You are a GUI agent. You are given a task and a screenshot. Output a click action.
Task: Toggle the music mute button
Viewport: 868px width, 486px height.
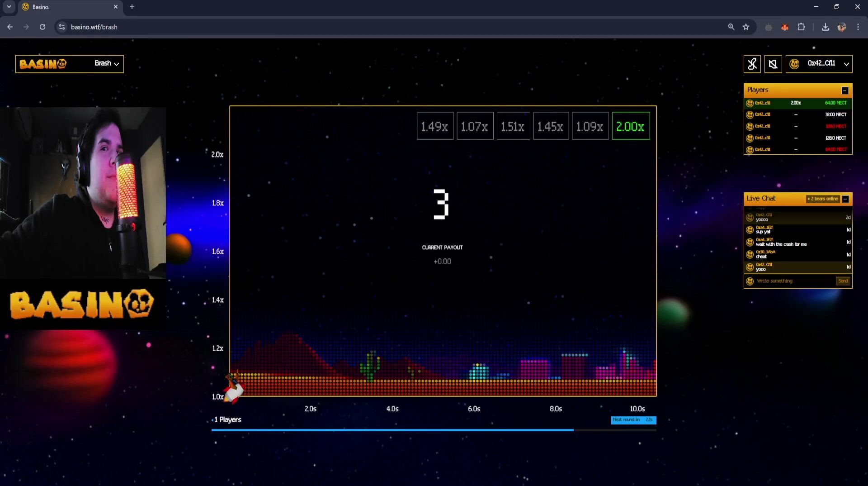click(752, 64)
